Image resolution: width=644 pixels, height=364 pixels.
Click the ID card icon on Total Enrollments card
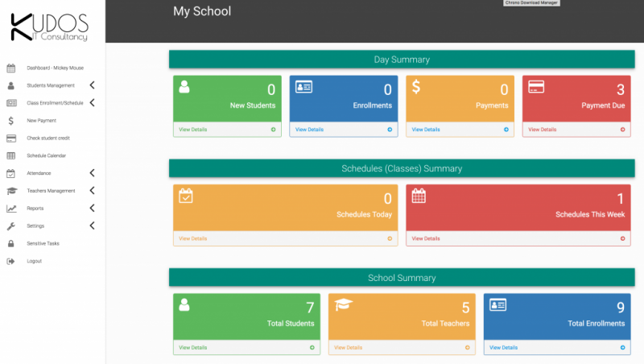point(497,305)
